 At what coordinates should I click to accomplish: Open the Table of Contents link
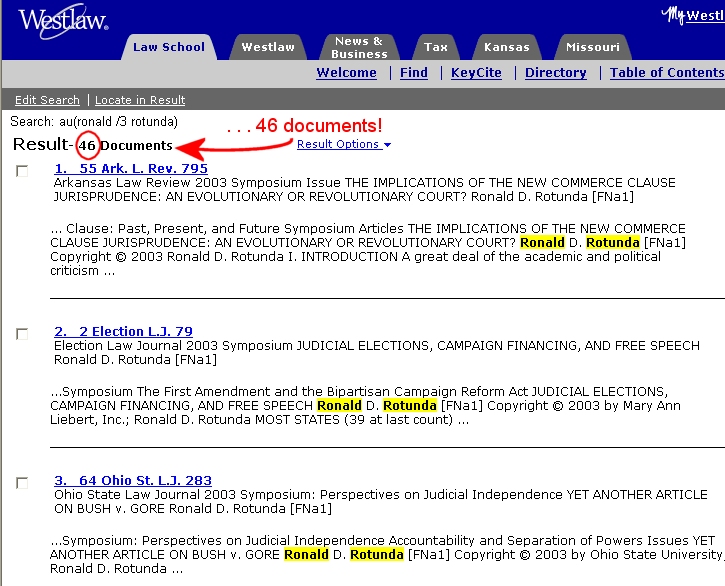[667, 73]
